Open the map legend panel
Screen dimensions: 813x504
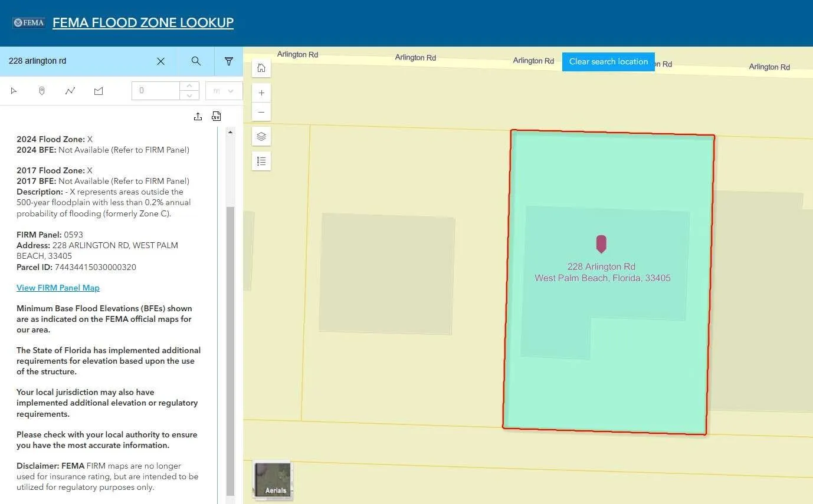261,161
